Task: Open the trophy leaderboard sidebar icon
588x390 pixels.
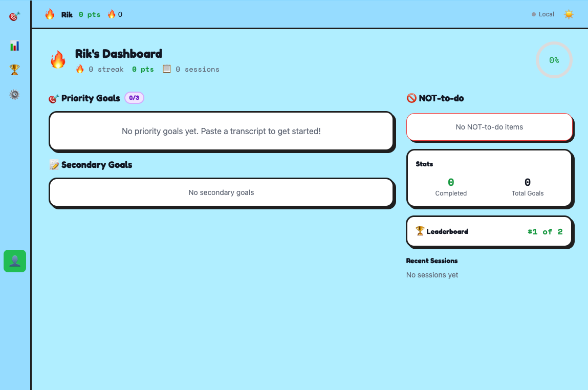Action: 14,70
